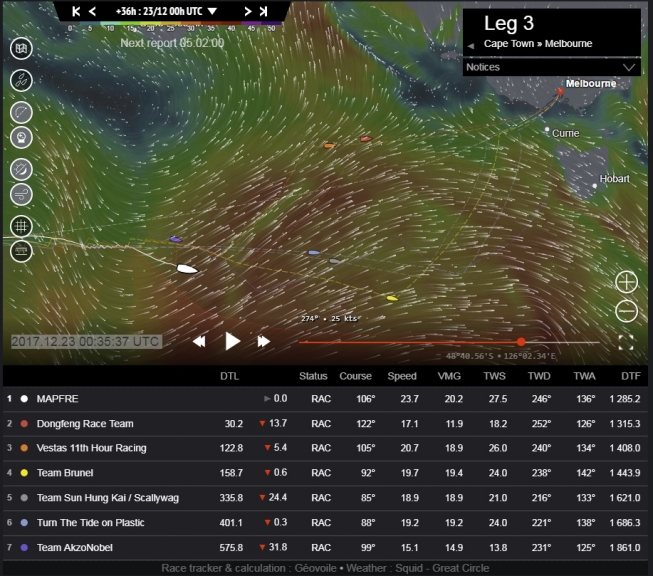Viewport: 653px width, 576px height.
Task: Click the Leg 3 title
Action: coord(508,23)
